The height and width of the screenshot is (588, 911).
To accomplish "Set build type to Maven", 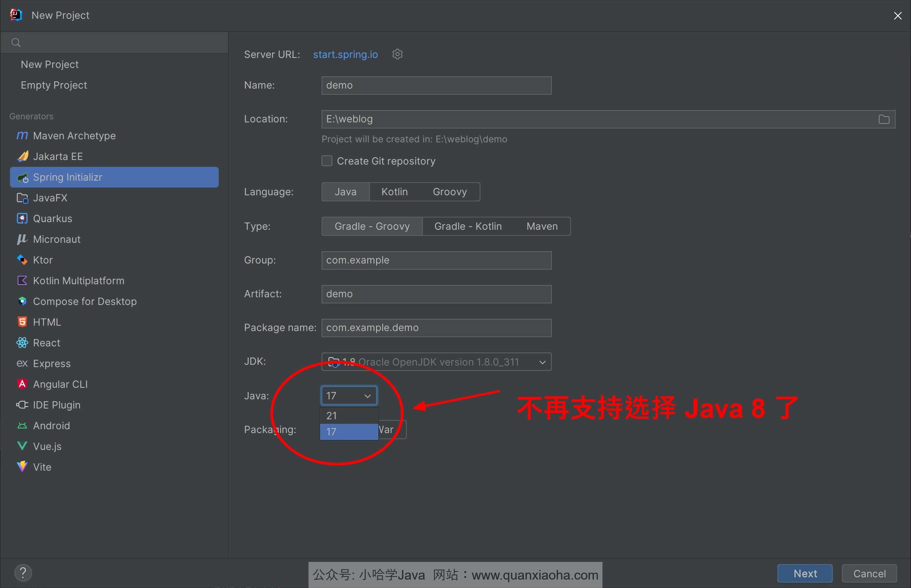I will 542,226.
